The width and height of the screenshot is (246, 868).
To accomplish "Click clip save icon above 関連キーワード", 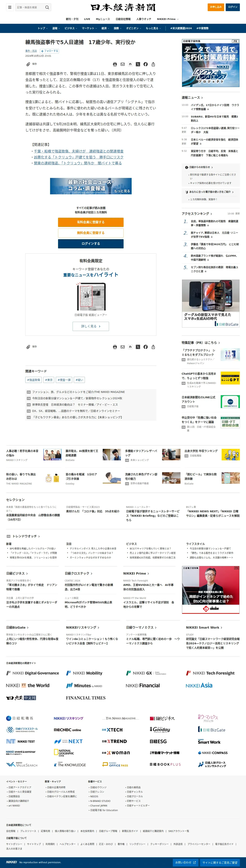I will (x=28, y=347).
